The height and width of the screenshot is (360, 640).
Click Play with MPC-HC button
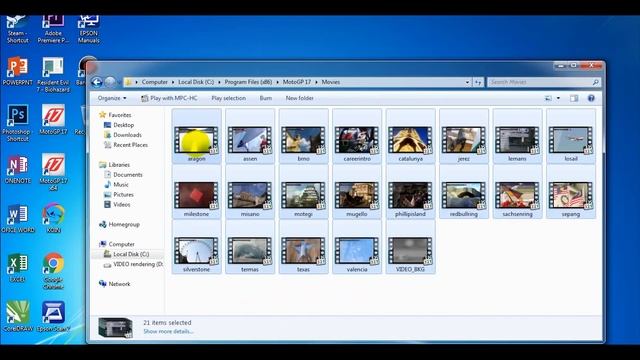169,98
